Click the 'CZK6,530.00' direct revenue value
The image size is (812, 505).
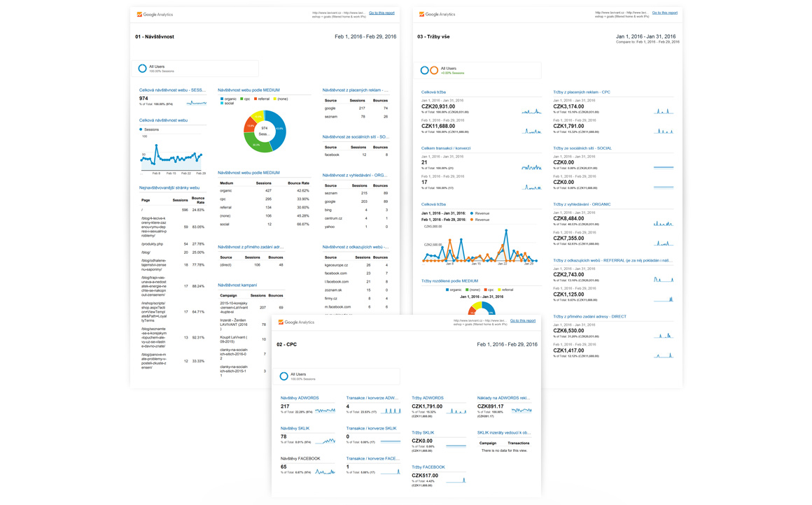[568, 331]
